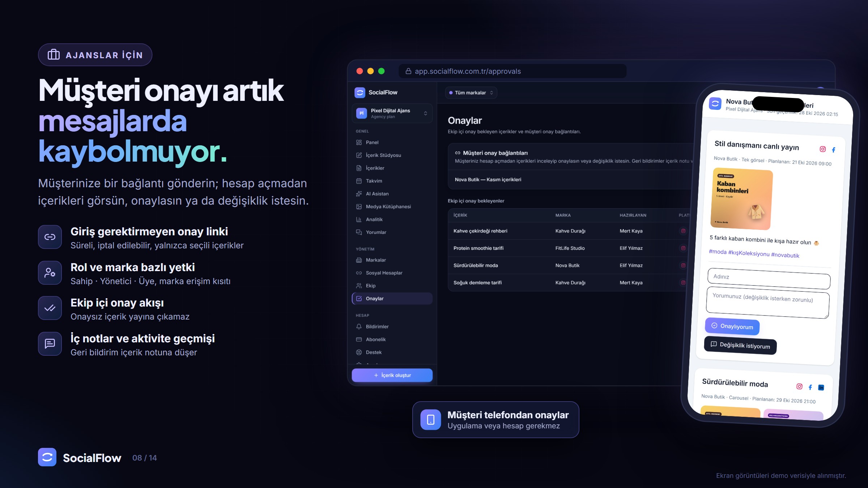This screenshot has height=488, width=868.
Task: Click the Markalar building icon
Action: [359, 260]
